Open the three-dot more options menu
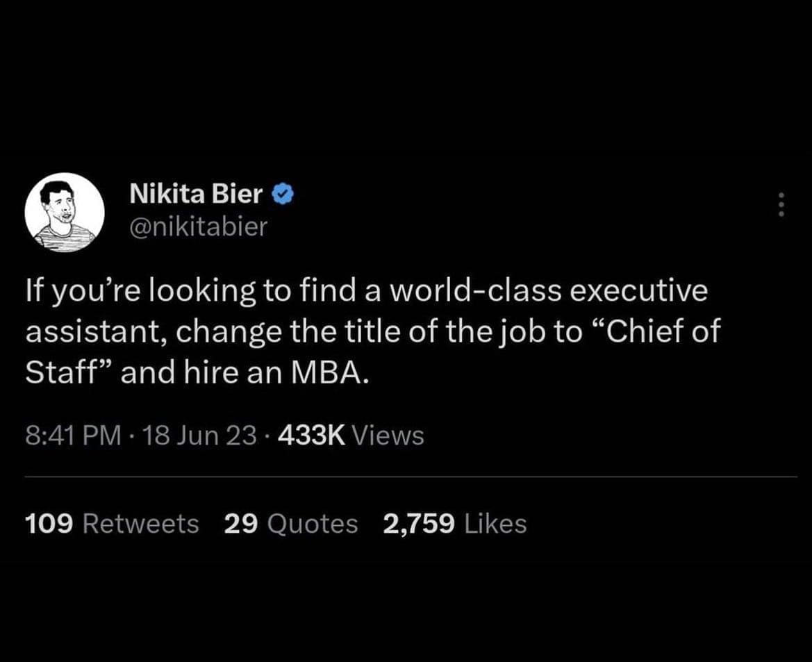The image size is (812, 662). click(x=781, y=204)
